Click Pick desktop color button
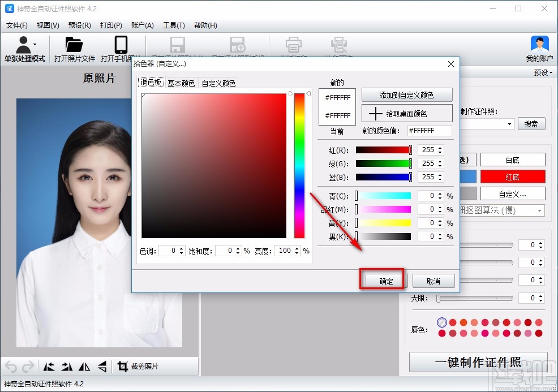This screenshot has height=392, width=558. (x=407, y=114)
